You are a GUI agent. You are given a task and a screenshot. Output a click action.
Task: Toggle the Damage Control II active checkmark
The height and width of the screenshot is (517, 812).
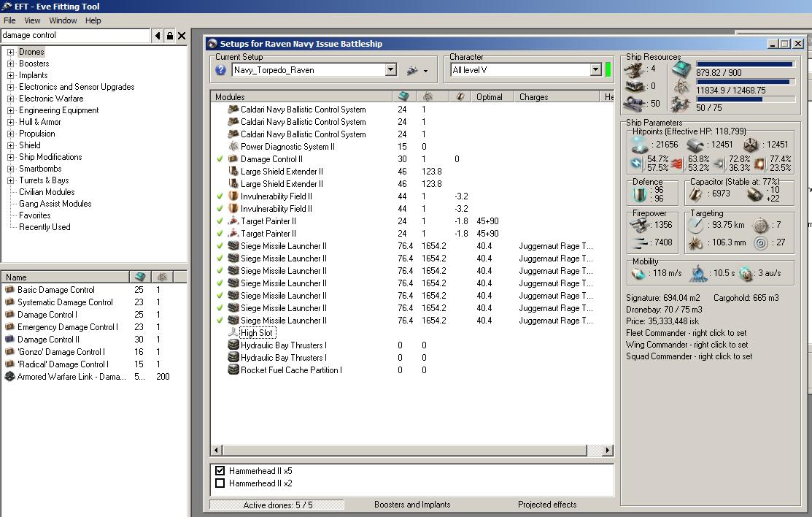[220, 158]
